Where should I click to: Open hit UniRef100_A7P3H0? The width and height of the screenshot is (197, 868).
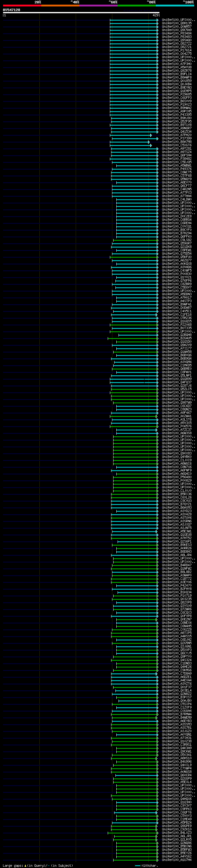177,64
